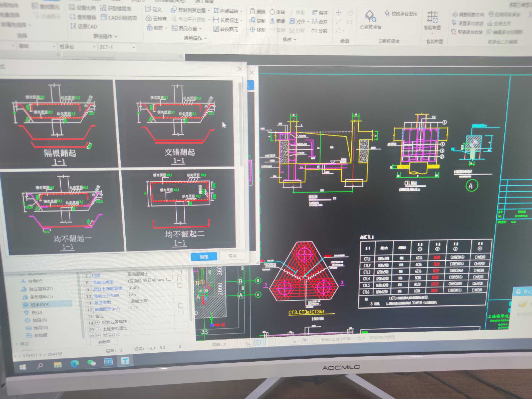Viewport: 532px width, 399px height.
Task: Click the 取消 button in dialog
Action: tap(232, 256)
